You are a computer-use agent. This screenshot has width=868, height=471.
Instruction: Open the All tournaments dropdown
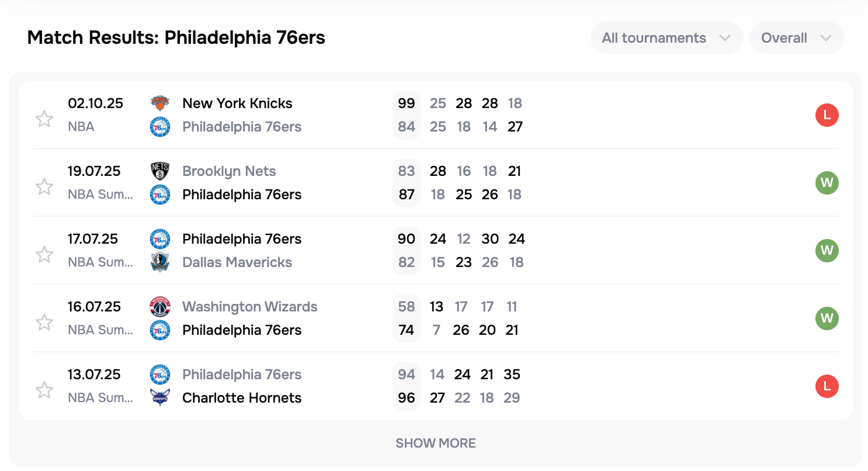click(x=666, y=38)
